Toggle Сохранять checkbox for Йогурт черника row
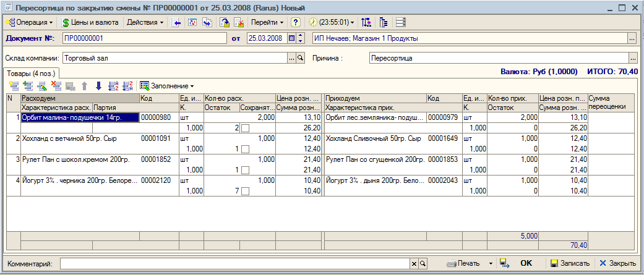Image resolution: width=644 pixels, height=275 pixels. 245,190
